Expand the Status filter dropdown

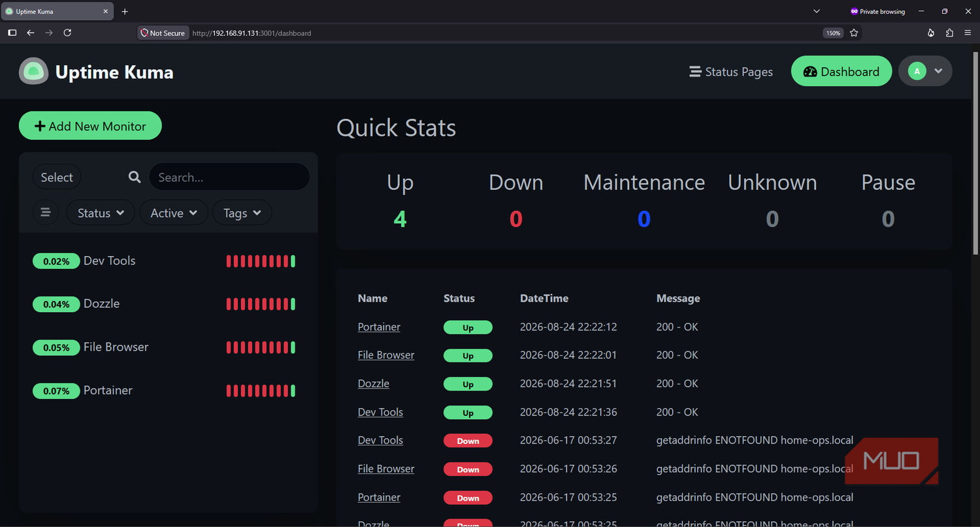tap(101, 213)
